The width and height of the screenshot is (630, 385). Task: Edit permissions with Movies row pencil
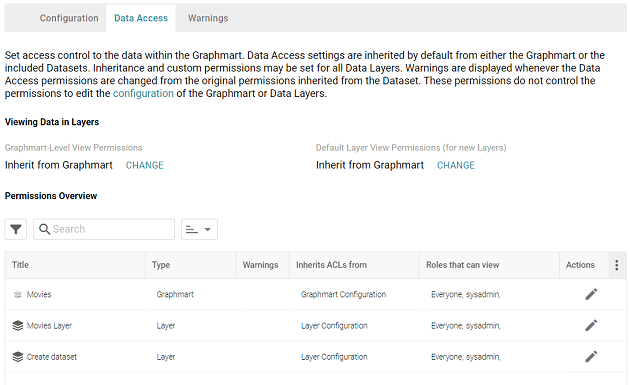click(591, 294)
